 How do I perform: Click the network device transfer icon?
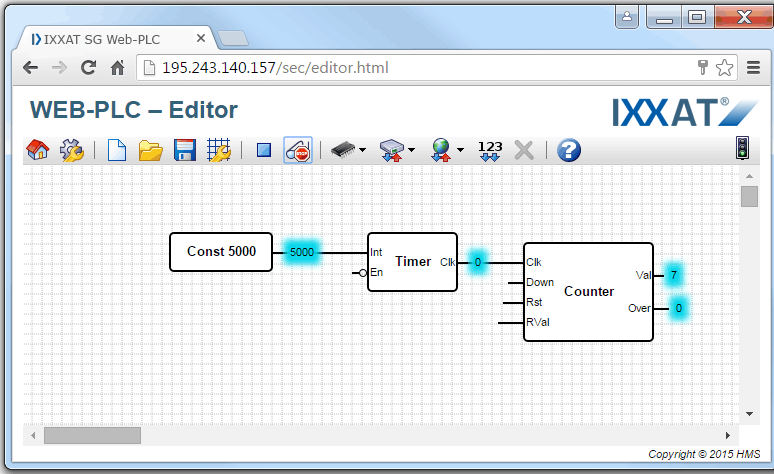tap(392, 150)
